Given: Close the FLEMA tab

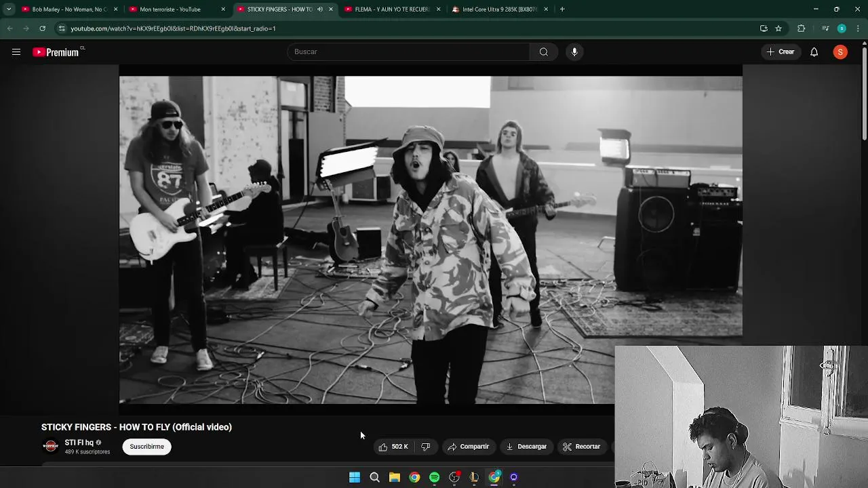Looking at the screenshot, I should [438, 9].
